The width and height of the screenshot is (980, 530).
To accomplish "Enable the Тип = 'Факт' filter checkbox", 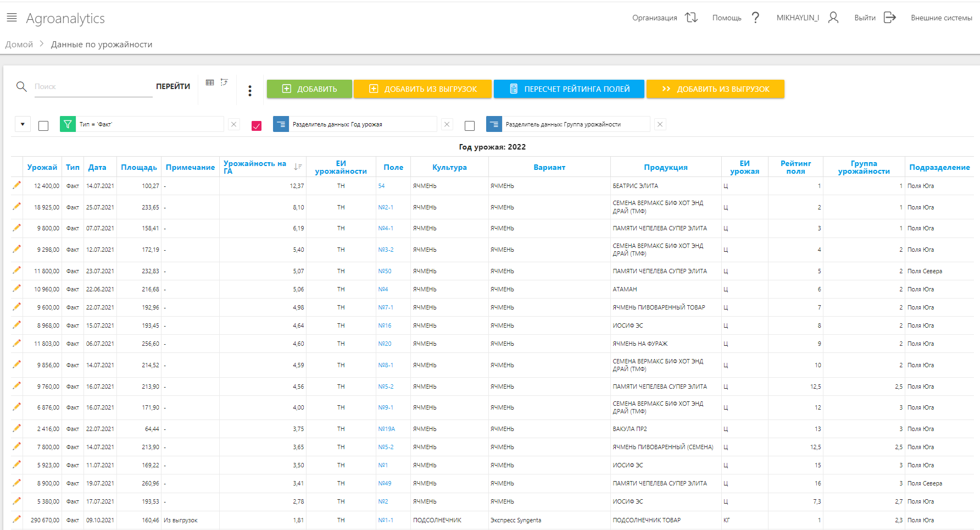I will pos(43,126).
